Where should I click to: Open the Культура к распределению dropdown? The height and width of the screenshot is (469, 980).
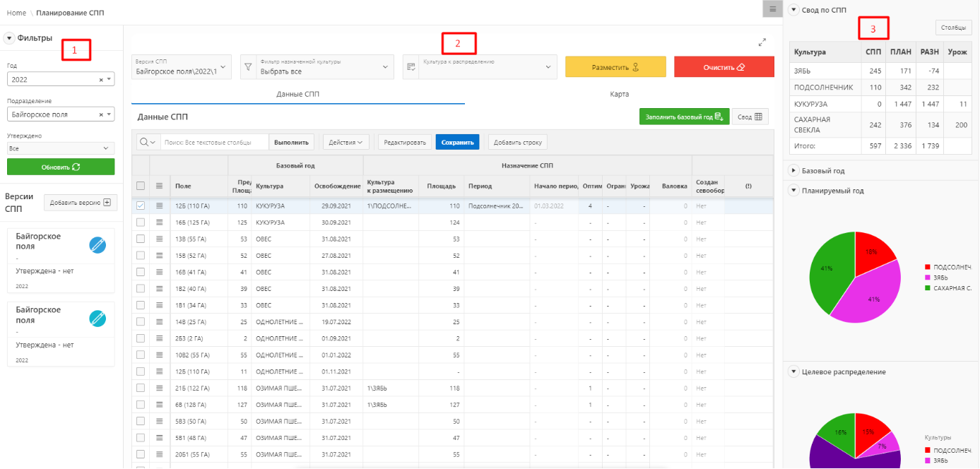[480, 67]
